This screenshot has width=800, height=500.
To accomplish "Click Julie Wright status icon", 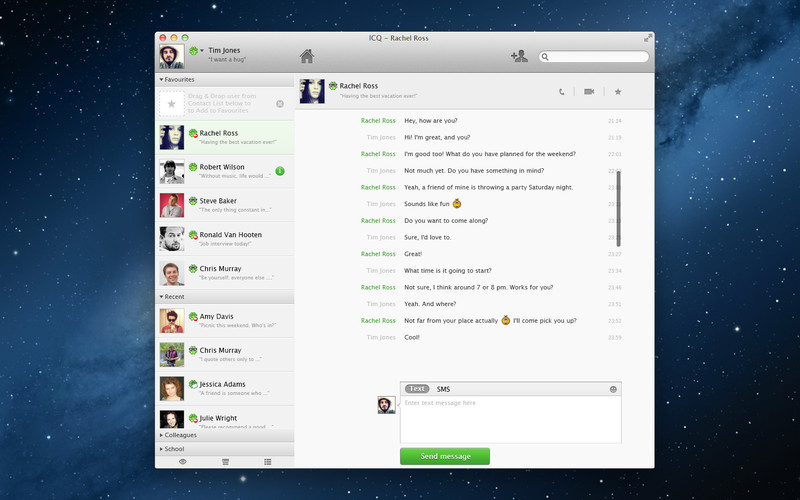I will click(193, 418).
